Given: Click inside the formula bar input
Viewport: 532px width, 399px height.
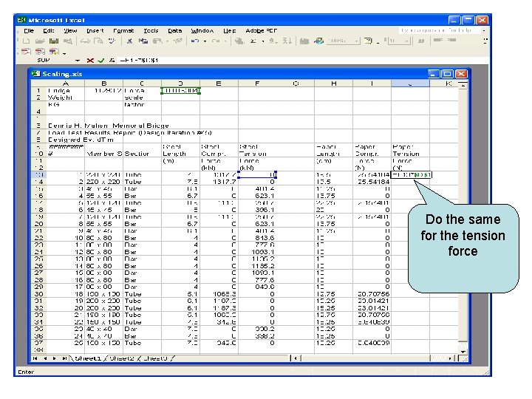Looking at the screenshot, I should click(x=302, y=61).
